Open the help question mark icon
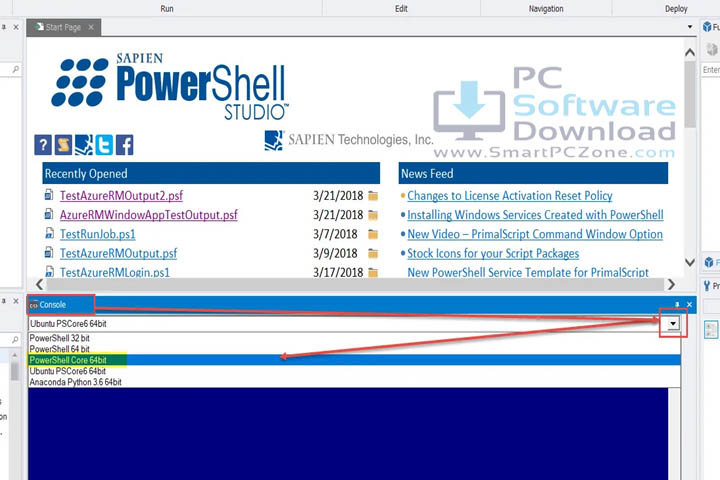This screenshot has width=720, height=480. pyautogui.click(x=43, y=145)
